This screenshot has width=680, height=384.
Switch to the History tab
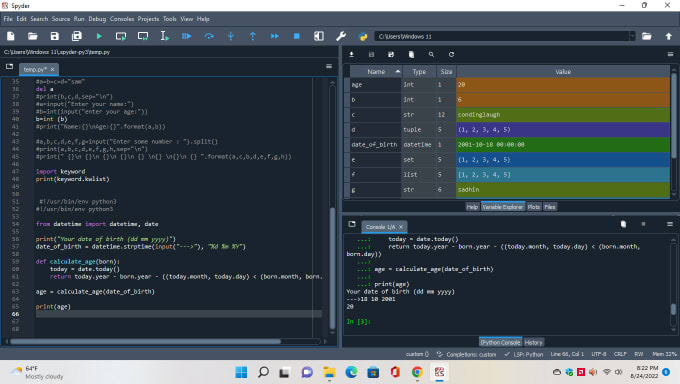pyautogui.click(x=533, y=342)
